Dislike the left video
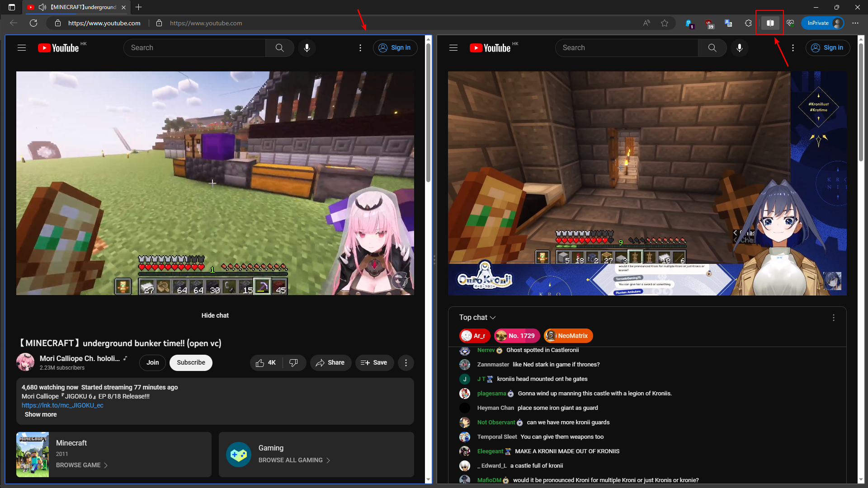Screen dimensions: 868x488 (x=294, y=362)
